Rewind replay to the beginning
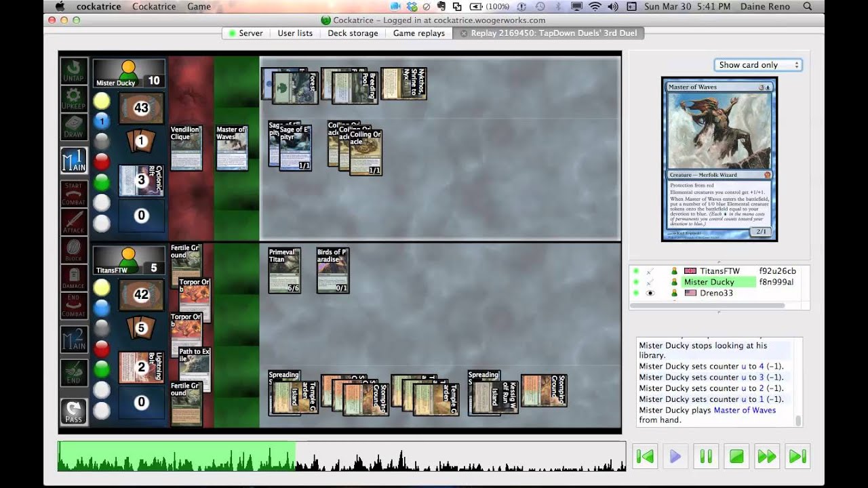Viewport: 868px width, 488px height. click(x=645, y=456)
